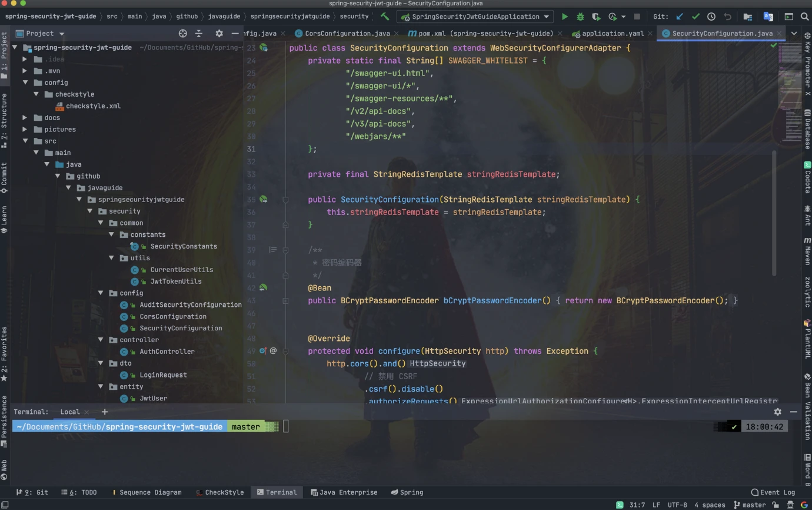The width and height of the screenshot is (812, 510).
Task: Select Local terminal tab
Action: pyautogui.click(x=70, y=412)
